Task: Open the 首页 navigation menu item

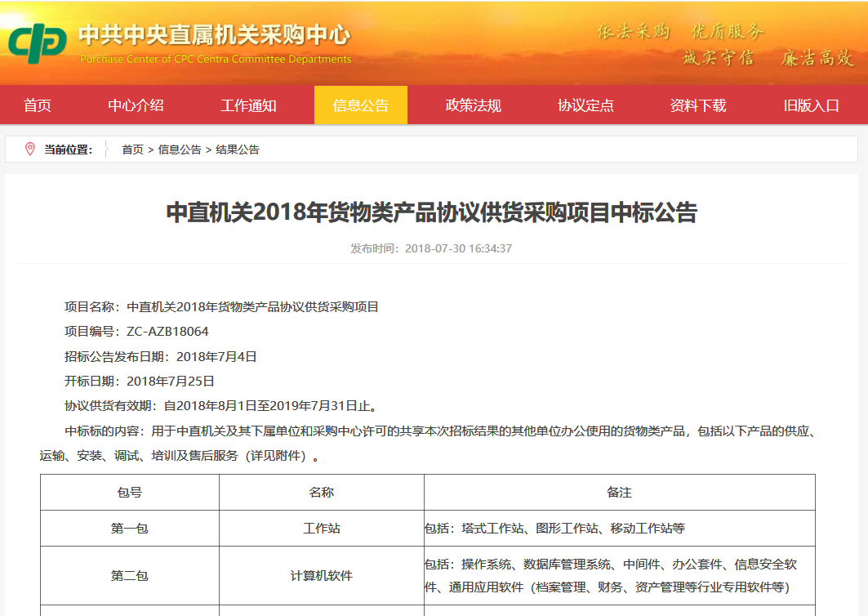Action: [38, 105]
